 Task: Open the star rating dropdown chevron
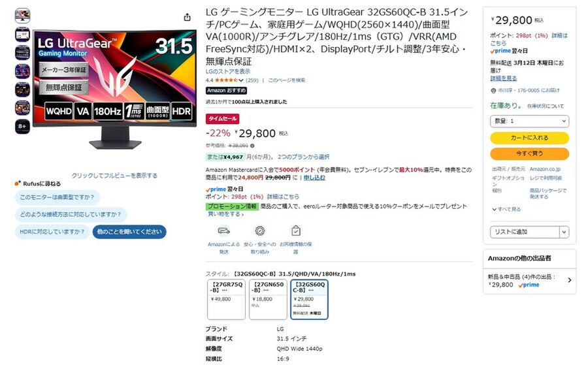240,80
